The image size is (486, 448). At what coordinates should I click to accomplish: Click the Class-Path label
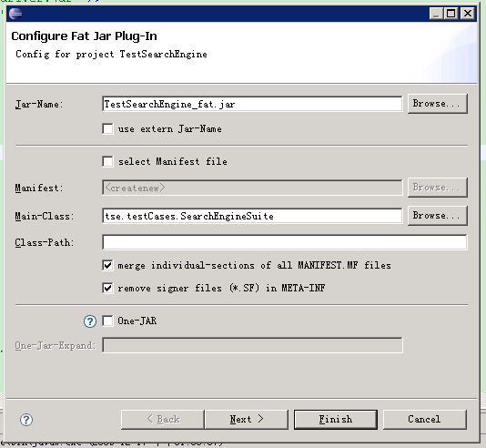(45, 242)
